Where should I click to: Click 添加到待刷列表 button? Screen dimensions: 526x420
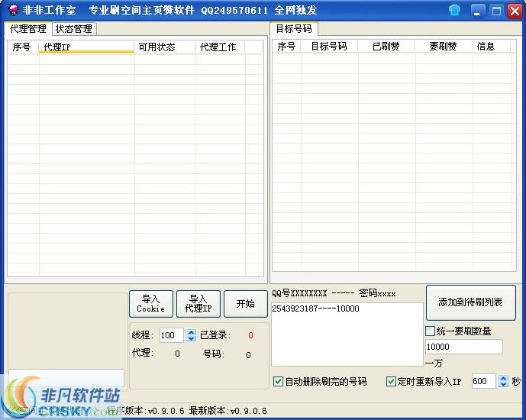coord(470,302)
